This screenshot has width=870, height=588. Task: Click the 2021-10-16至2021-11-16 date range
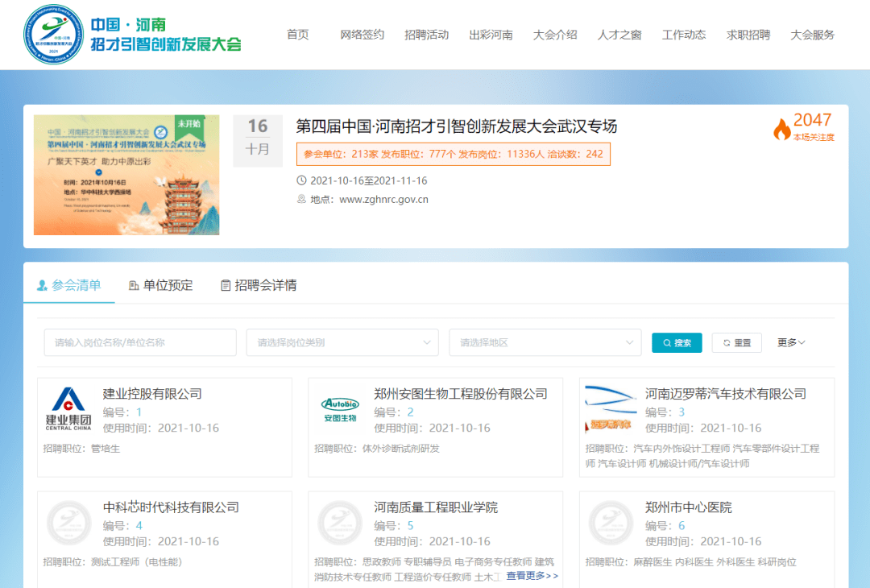tap(368, 181)
